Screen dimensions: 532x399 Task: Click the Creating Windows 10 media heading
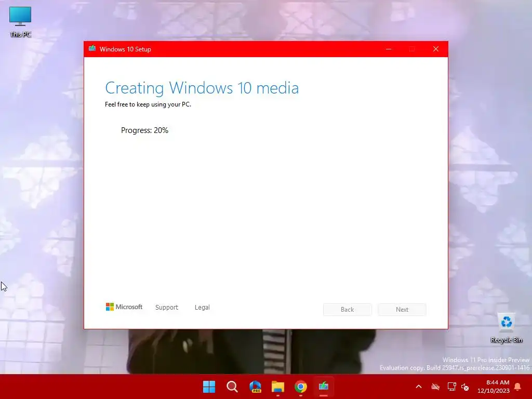point(202,88)
